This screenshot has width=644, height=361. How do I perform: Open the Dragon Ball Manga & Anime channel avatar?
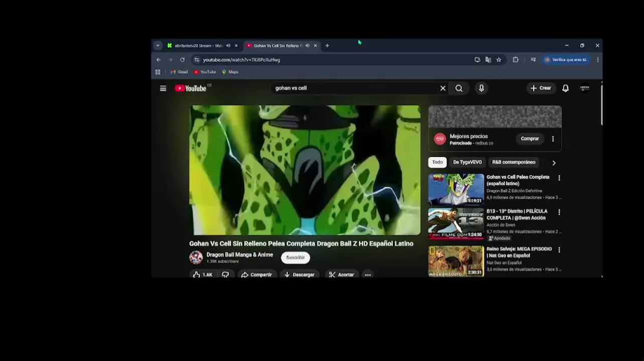click(x=196, y=258)
